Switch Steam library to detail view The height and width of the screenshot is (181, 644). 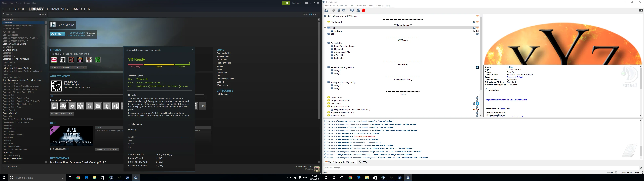(x=310, y=15)
